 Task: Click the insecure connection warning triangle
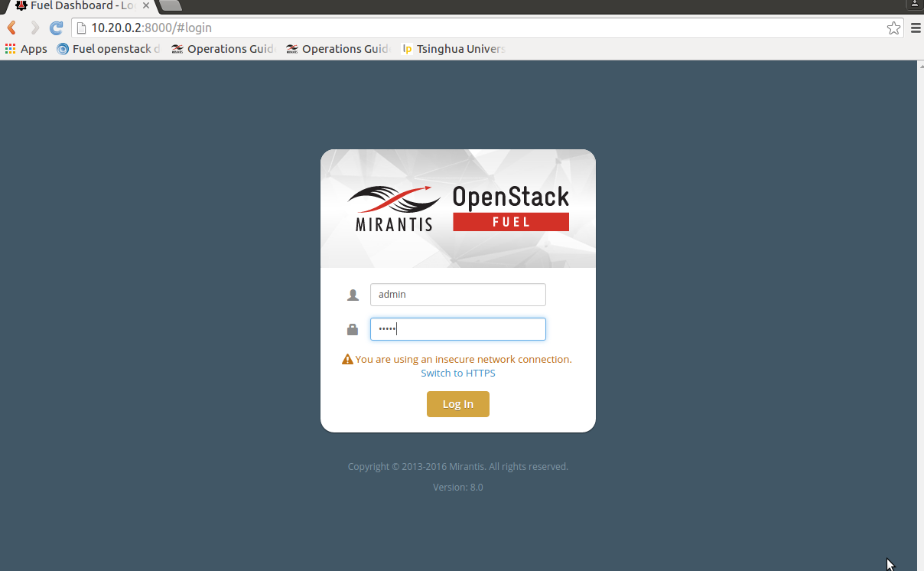(x=347, y=359)
